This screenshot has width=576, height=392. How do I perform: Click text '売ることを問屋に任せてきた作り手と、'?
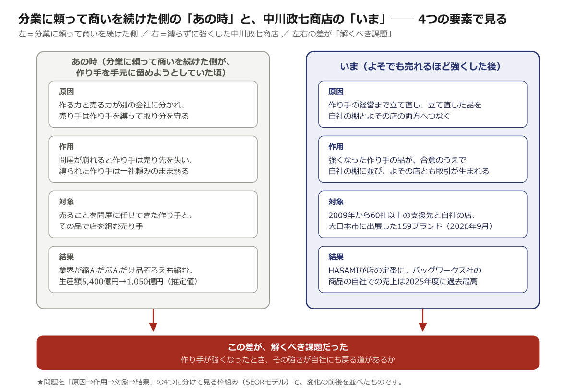(126, 215)
